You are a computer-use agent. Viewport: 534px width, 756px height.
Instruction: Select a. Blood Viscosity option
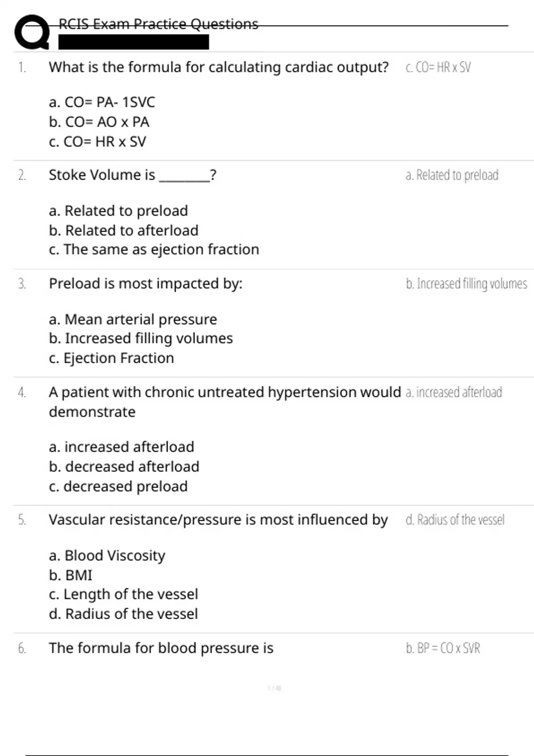pos(107,555)
